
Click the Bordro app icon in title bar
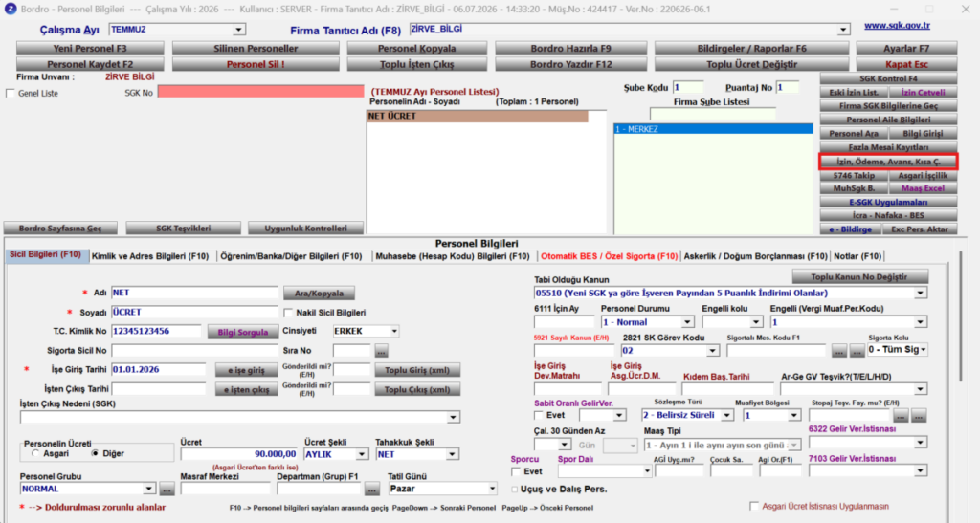pyautogui.click(x=10, y=9)
